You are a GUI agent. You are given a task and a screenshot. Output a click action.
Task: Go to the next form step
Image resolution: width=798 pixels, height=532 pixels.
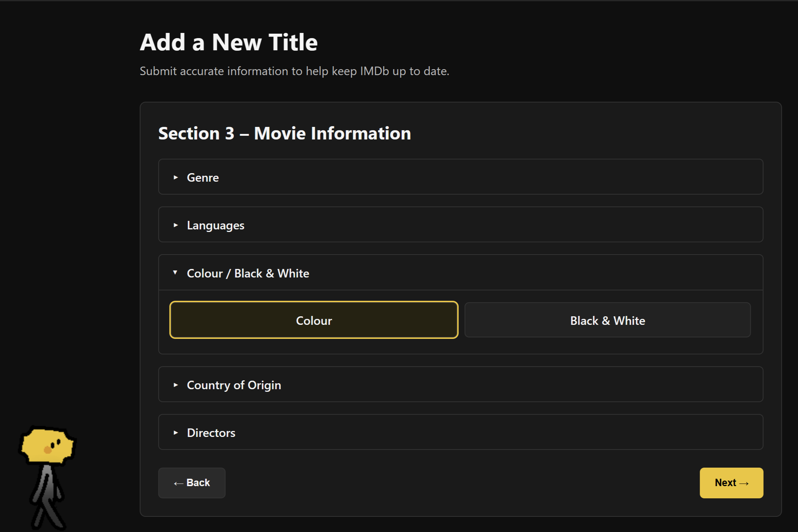point(731,483)
